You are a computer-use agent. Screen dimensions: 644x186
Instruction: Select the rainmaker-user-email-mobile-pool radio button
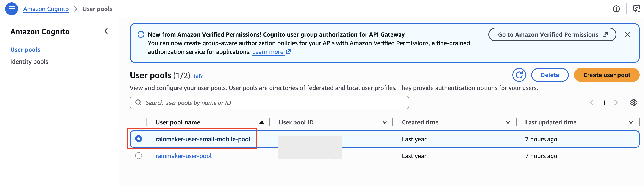click(139, 139)
